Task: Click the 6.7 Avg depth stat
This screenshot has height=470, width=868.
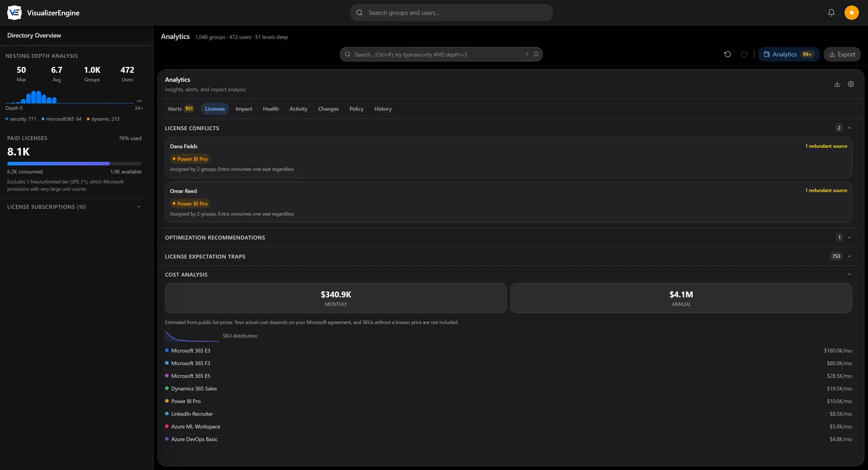Action: pos(56,74)
